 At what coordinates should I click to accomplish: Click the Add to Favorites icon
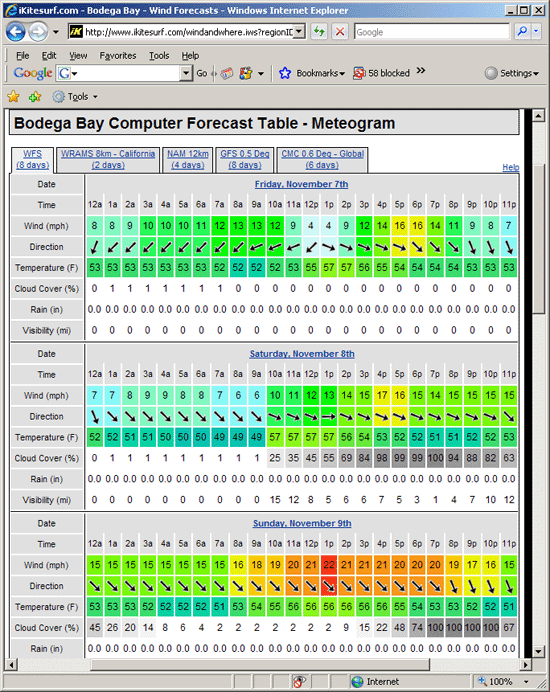click(x=35, y=96)
